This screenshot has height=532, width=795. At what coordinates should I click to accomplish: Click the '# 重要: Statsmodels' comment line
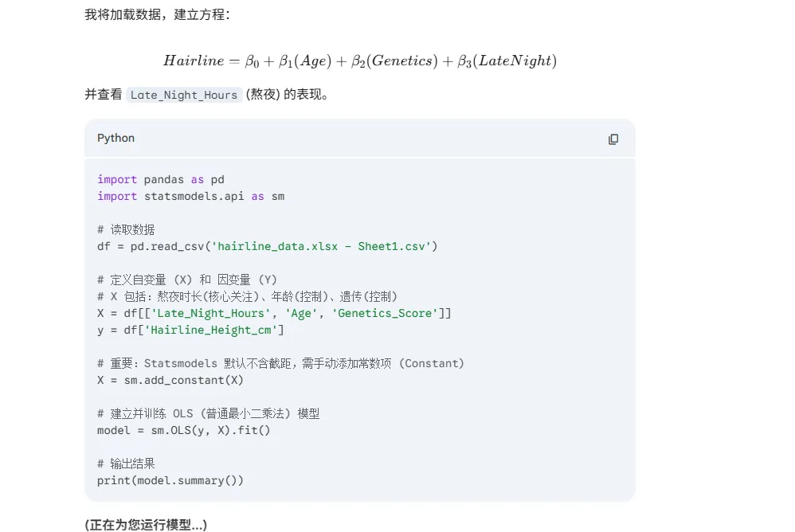click(280, 363)
